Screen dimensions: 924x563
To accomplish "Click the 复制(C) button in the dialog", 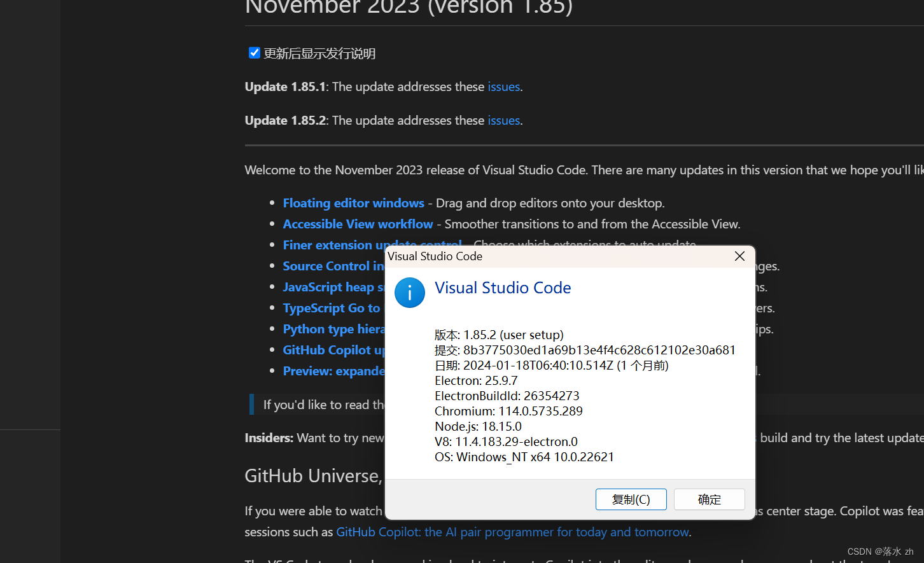I will [x=631, y=499].
